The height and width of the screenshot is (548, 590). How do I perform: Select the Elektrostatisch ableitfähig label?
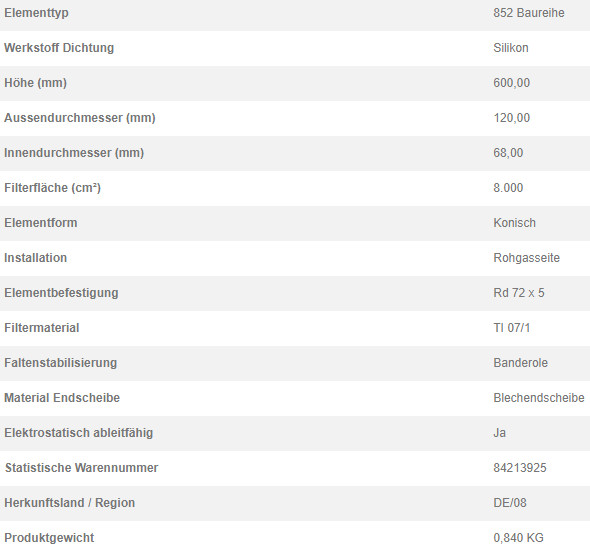tap(79, 433)
